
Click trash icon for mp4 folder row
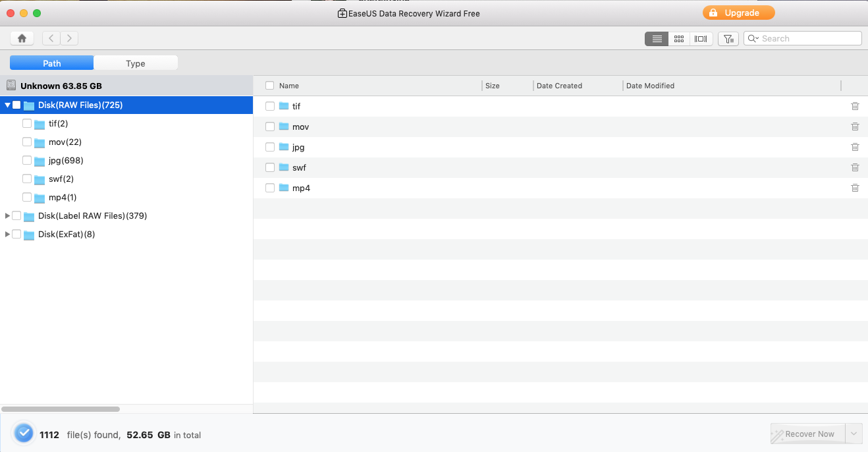[x=855, y=188]
